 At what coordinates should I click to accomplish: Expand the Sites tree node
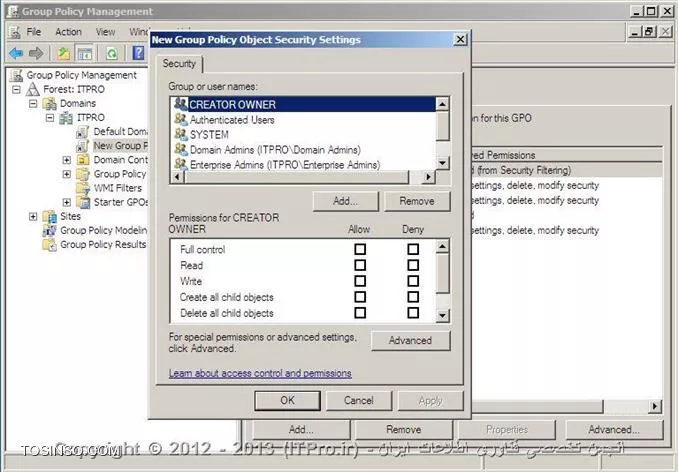[33, 217]
